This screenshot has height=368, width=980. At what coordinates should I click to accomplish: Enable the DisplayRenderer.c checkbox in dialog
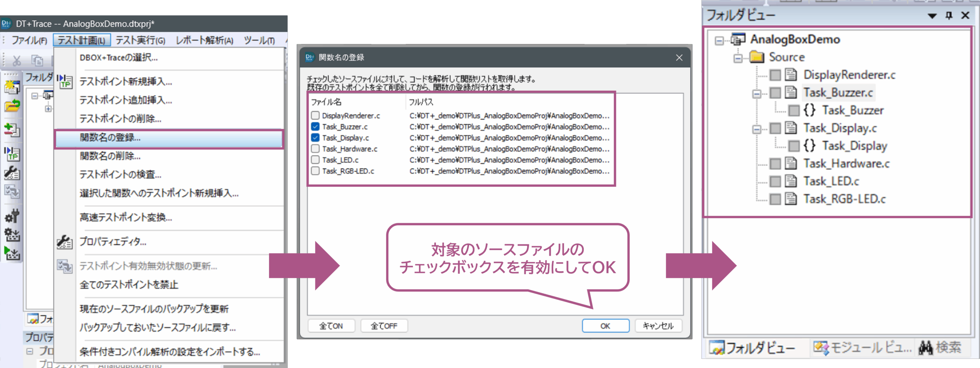click(315, 116)
